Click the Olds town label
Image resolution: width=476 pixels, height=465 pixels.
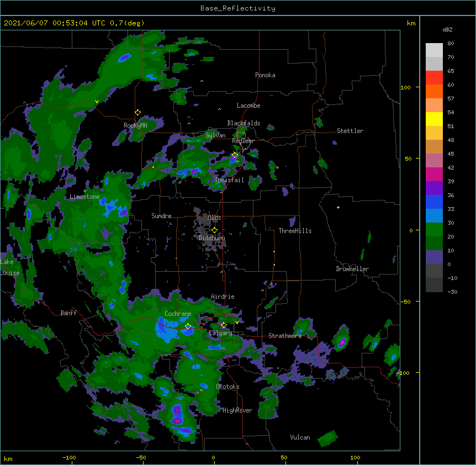(x=214, y=218)
